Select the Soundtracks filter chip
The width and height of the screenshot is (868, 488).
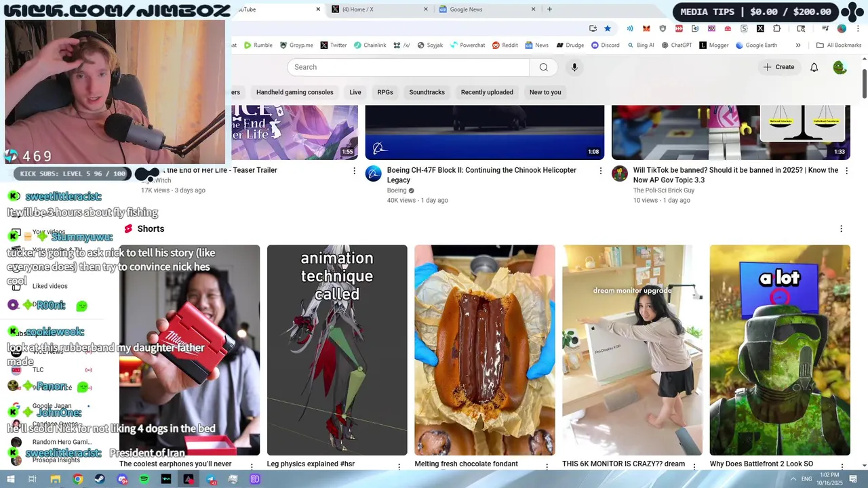pos(427,92)
